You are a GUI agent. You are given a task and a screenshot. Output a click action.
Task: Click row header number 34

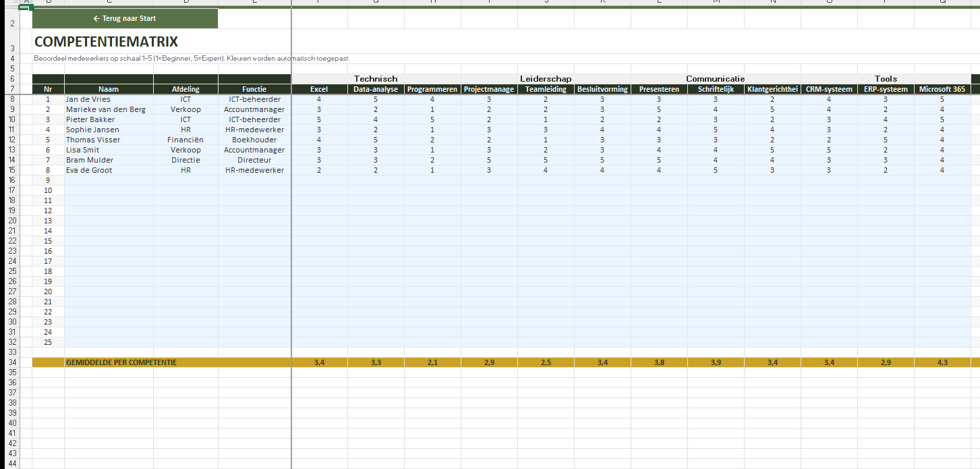pyautogui.click(x=11, y=362)
